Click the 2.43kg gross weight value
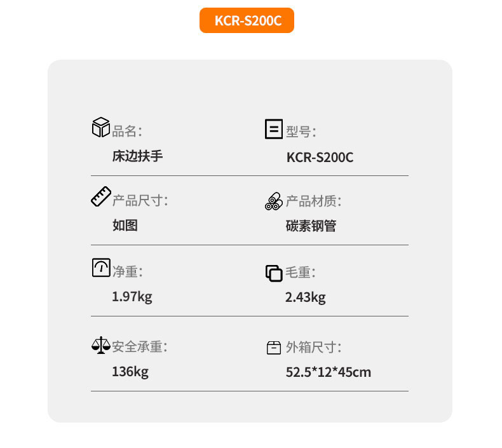The height and width of the screenshot is (448, 502). (x=305, y=297)
